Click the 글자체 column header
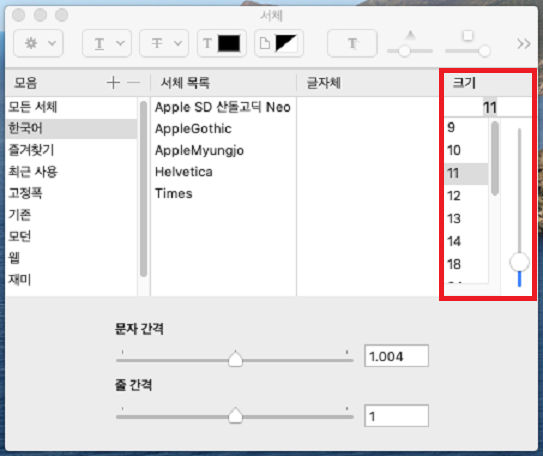This screenshot has width=543, height=456. pyautogui.click(x=367, y=83)
